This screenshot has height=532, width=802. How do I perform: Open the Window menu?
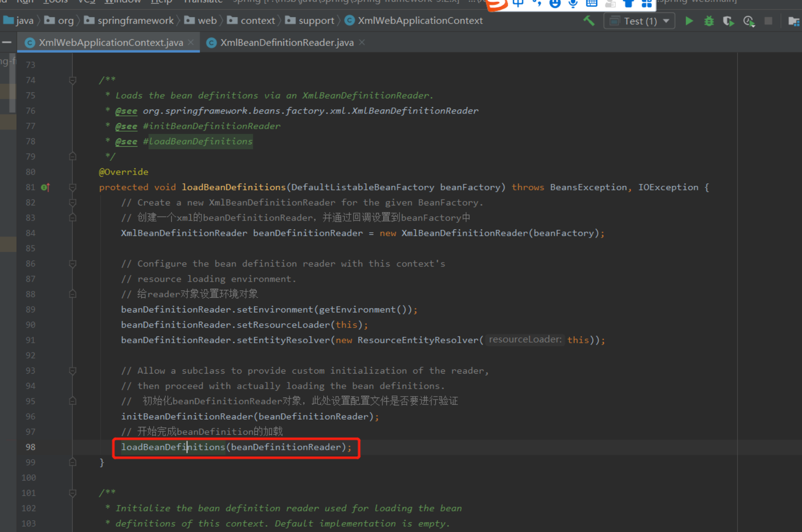pos(122,2)
